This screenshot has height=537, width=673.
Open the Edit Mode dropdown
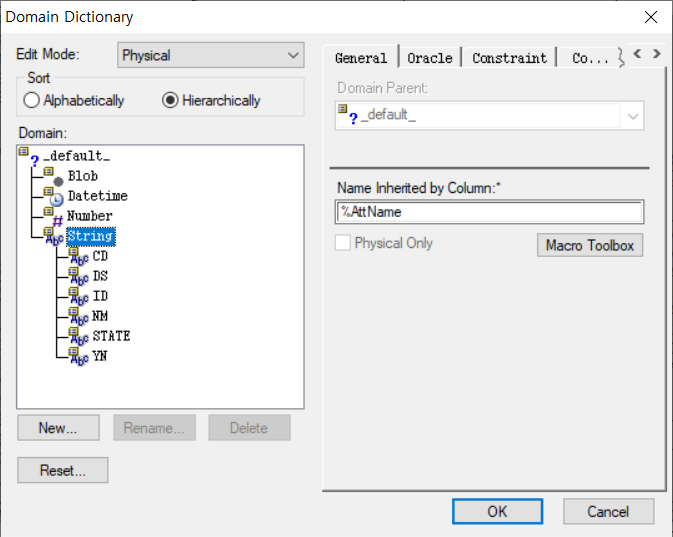point(211,55)
